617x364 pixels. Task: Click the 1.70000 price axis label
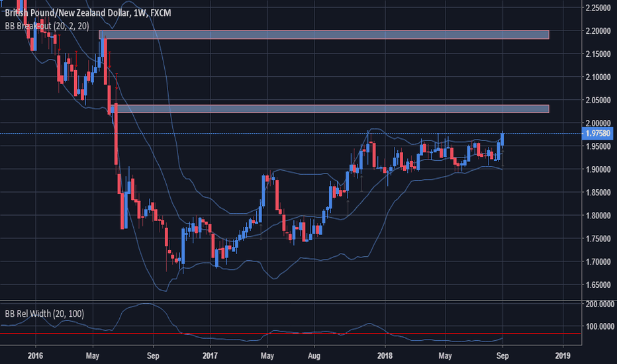pyautogui.click(x=598, y=261)
